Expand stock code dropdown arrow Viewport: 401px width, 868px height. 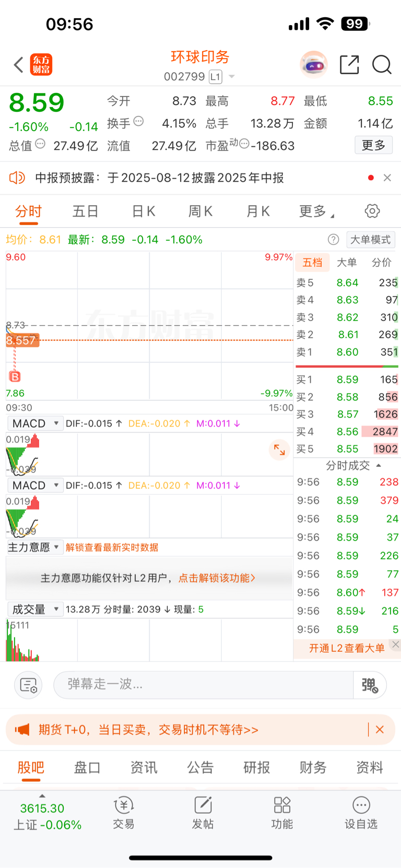[232, 77]
